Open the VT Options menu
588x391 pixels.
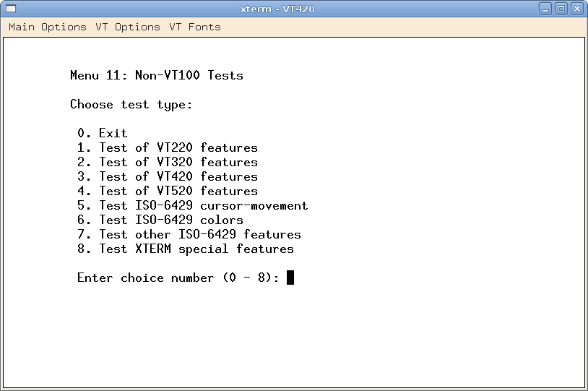[128, 27]
